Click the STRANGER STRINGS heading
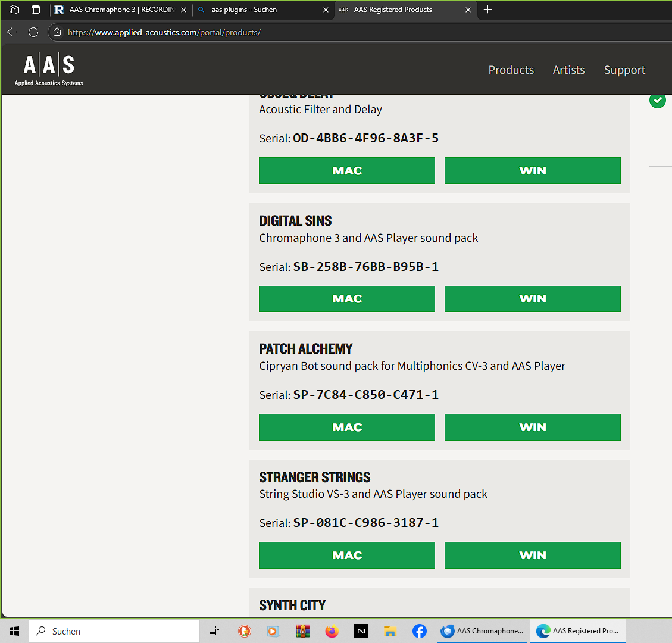This screenshot has height=643, width=672. (x=314, y=477)
